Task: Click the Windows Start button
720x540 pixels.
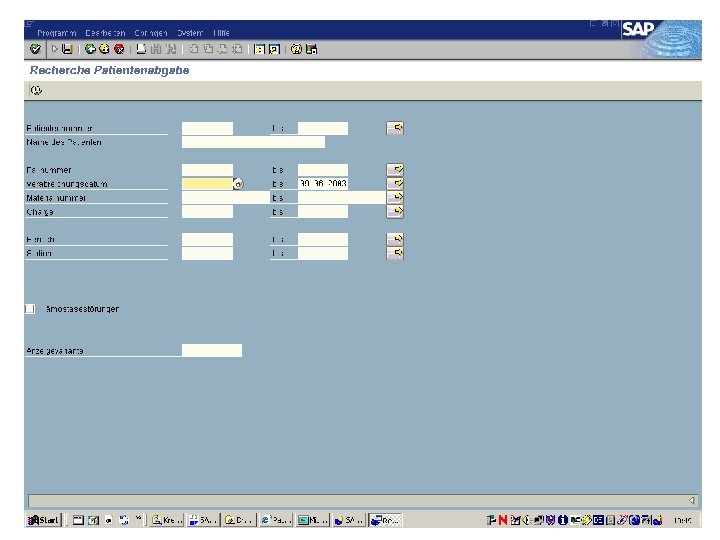Action: tap(44, 520)
